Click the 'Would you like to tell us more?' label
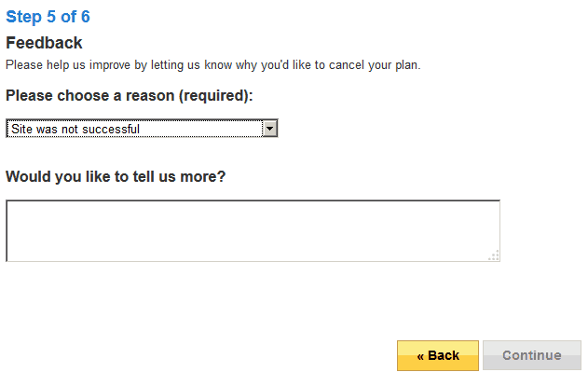The image size is (588, 386). pyautogui.click(x=116, y=176)
